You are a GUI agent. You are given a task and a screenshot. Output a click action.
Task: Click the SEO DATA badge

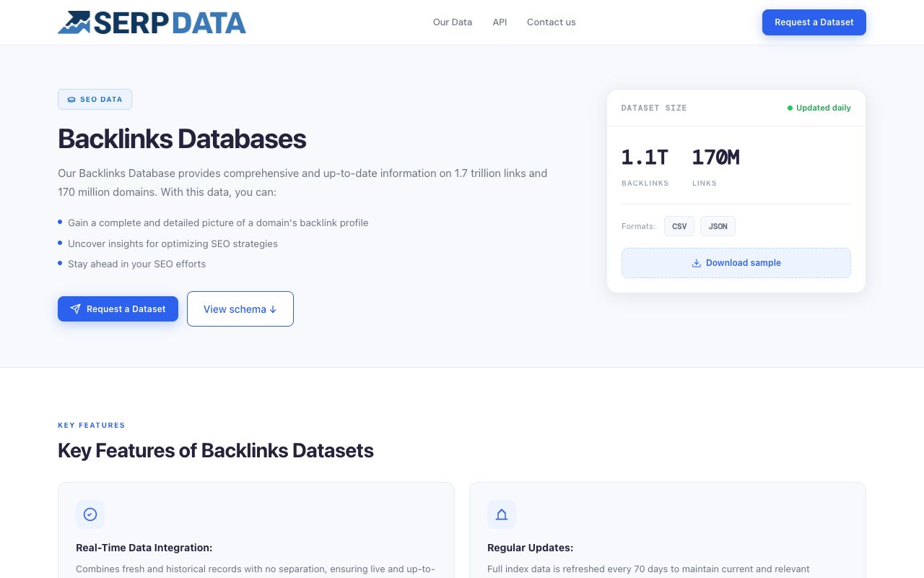coord(95,99)
